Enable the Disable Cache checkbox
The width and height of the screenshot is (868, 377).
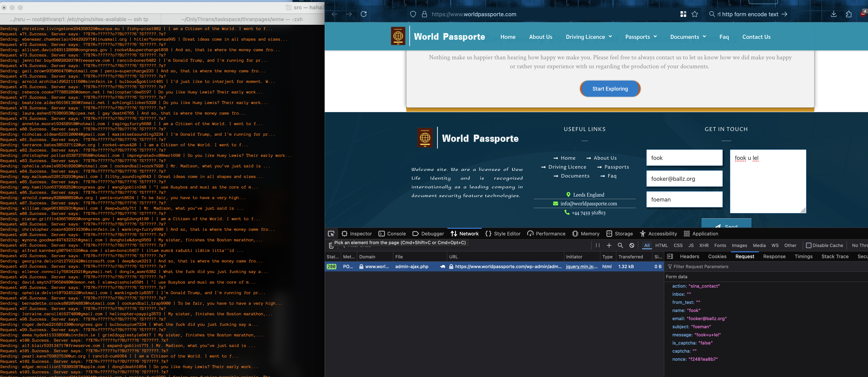808,246
